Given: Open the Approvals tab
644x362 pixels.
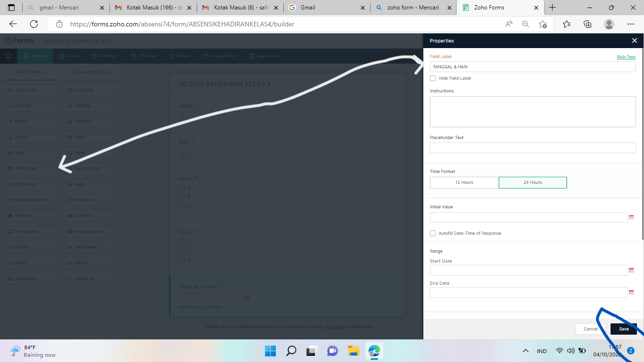Looking at the screenshot, I should pyautogui.click(x=264, y=56).
